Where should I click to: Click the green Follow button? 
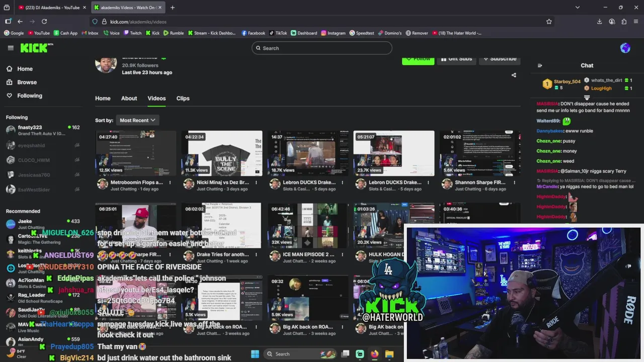coord(418,59)
